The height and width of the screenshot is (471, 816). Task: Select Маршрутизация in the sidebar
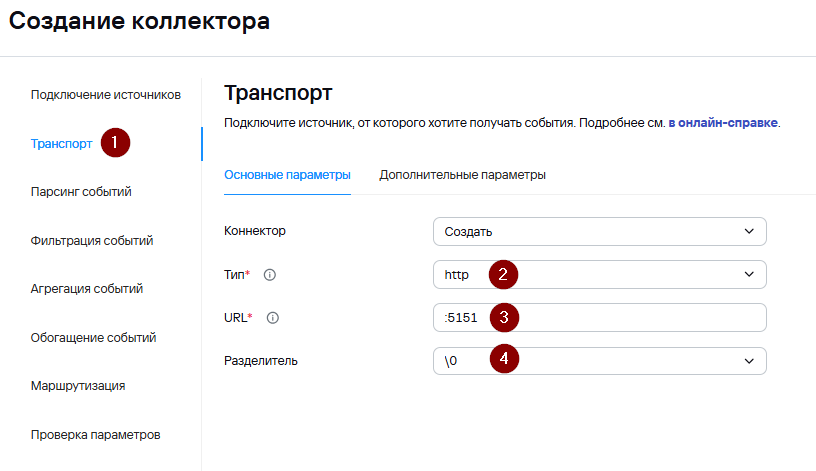tap(78, 385)
